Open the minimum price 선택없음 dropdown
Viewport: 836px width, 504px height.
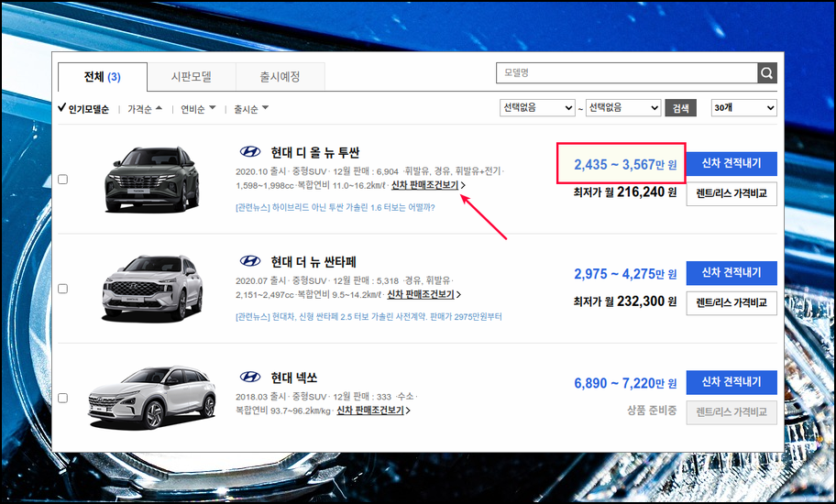click(x=537, y=107)
